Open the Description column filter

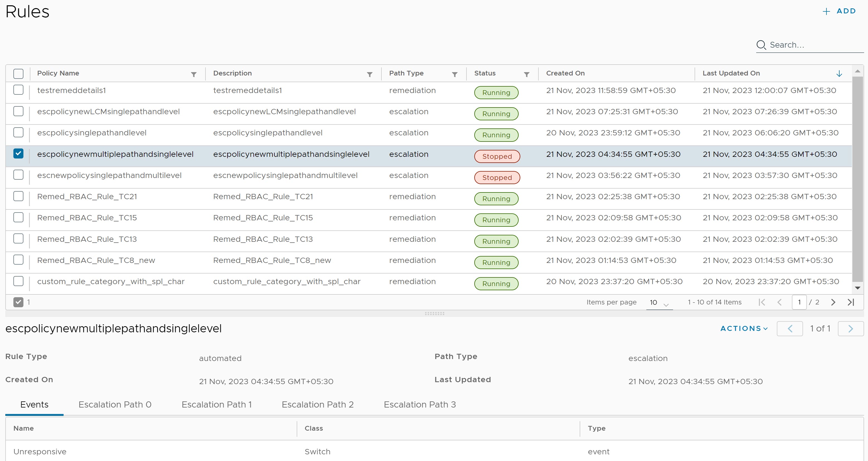[370, 74]
